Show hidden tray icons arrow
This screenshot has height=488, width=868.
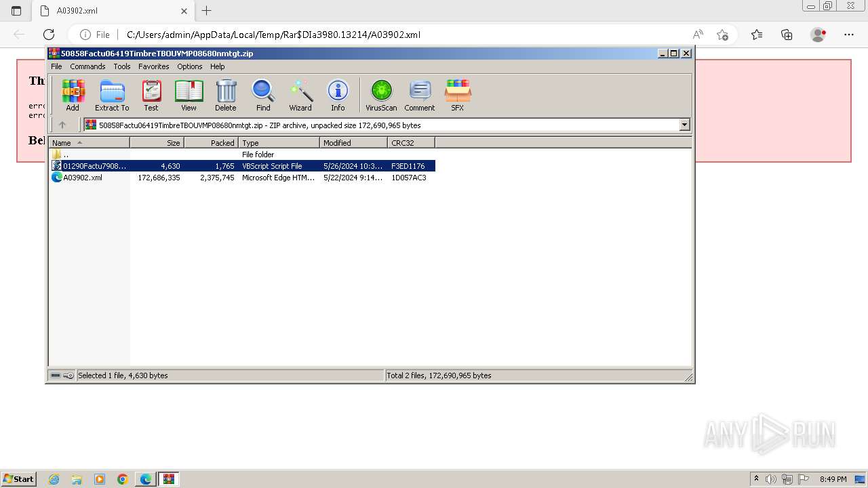(756, 479)
